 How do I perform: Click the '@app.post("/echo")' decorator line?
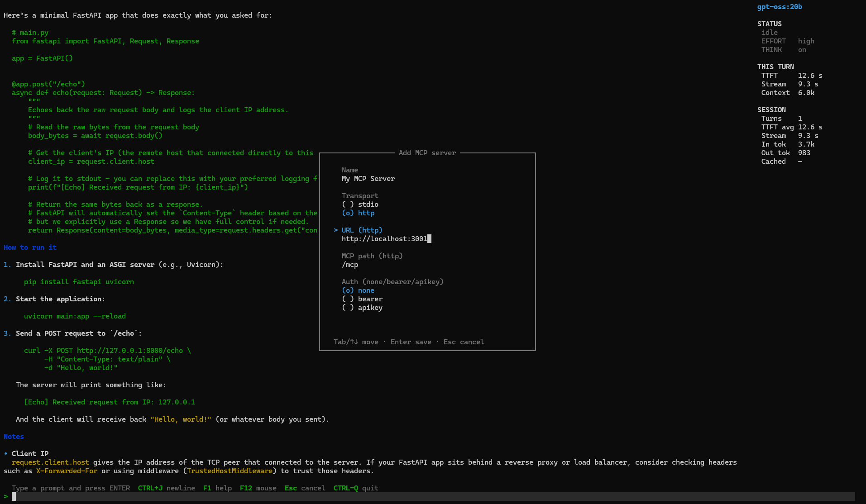pyautogui.click(x=48, y=84)
